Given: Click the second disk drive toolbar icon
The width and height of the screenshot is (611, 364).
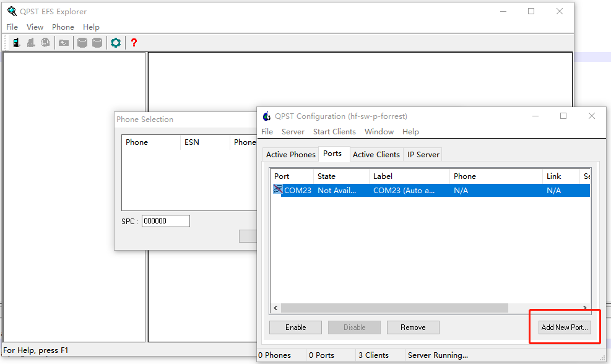Looking at the screenshot, I should coord(97,43).
